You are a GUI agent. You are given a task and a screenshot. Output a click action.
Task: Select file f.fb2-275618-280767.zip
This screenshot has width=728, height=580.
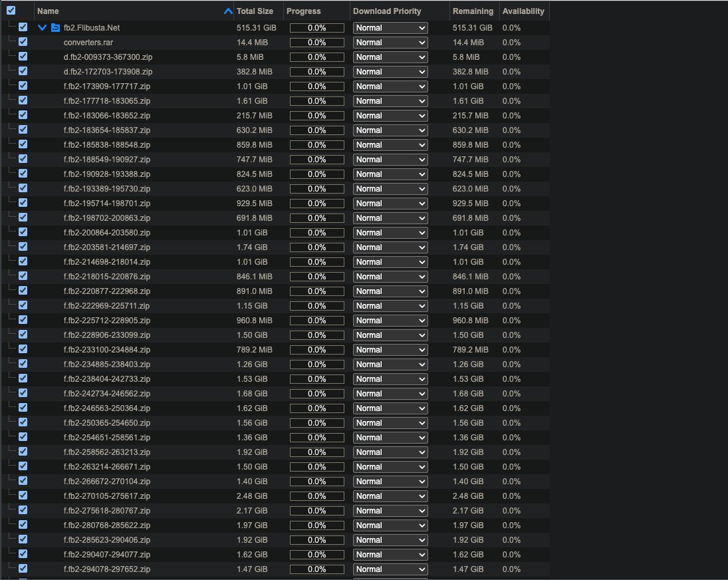point(107,510)
